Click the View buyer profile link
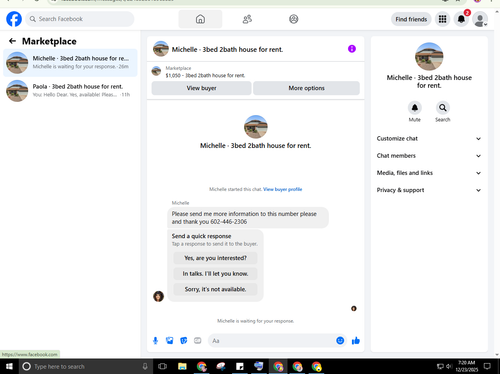The height and width of the screenshot is (374, 500). (283, 189)
